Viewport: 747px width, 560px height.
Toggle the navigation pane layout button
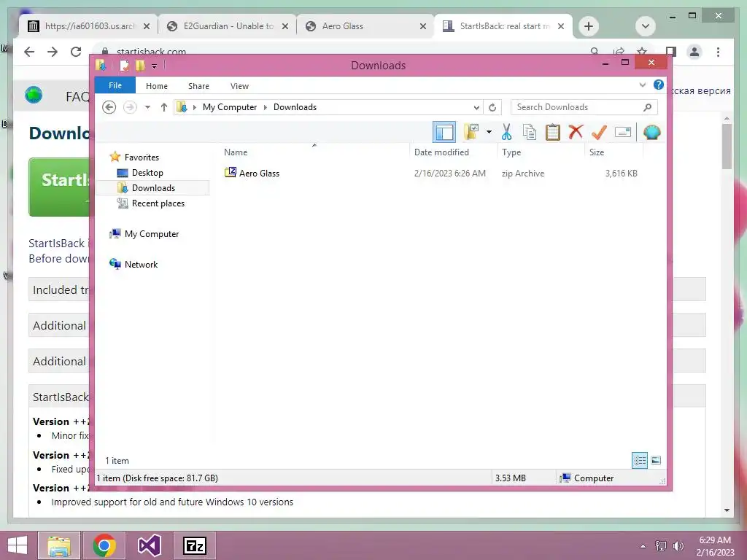(x=444, y=132)
